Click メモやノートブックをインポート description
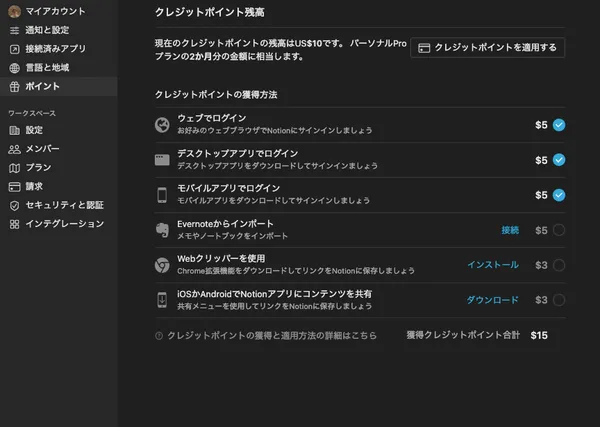Screen dimensions: 600x427 pos(232,236)
